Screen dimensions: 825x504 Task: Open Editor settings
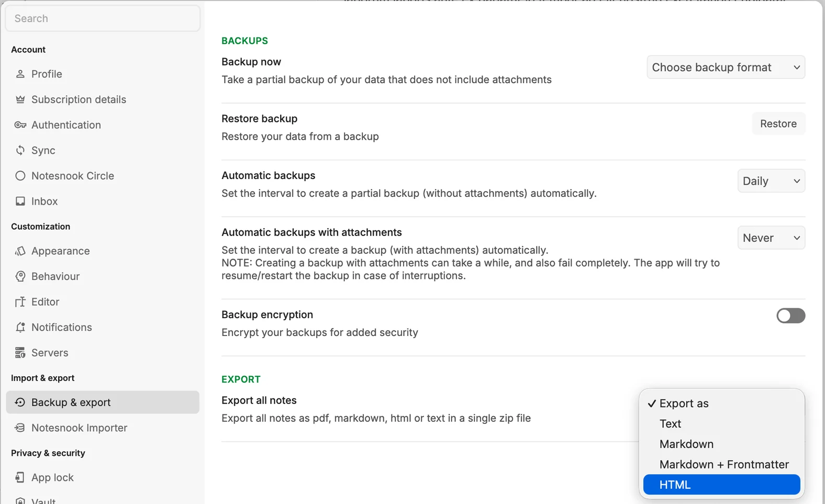[103, 302]
